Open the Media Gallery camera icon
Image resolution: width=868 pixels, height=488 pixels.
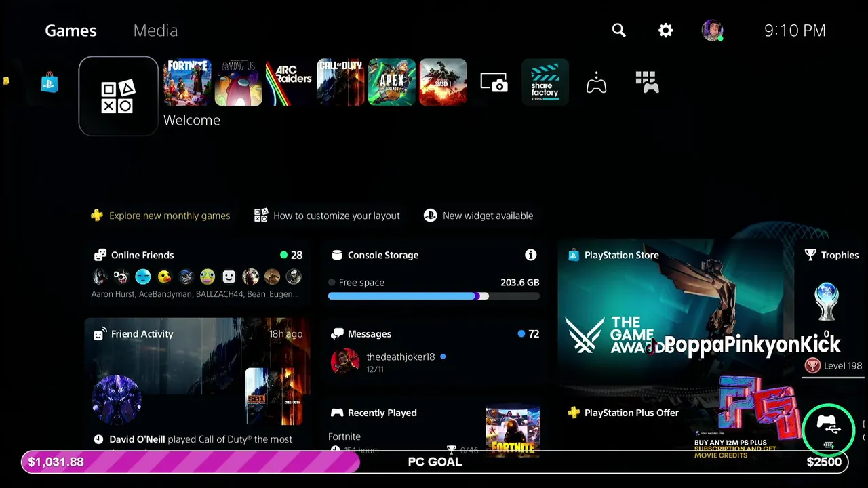pos(494,82)
